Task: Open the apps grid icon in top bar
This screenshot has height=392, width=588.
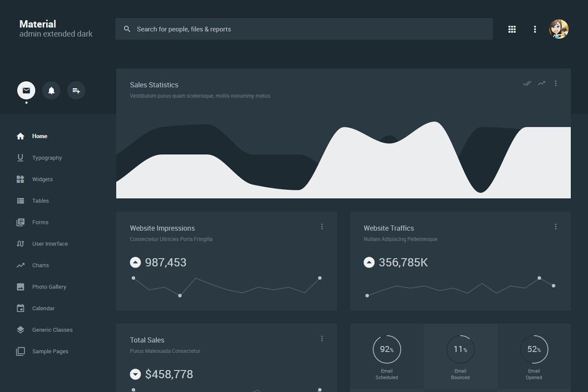Action: [x=512, y=29]
